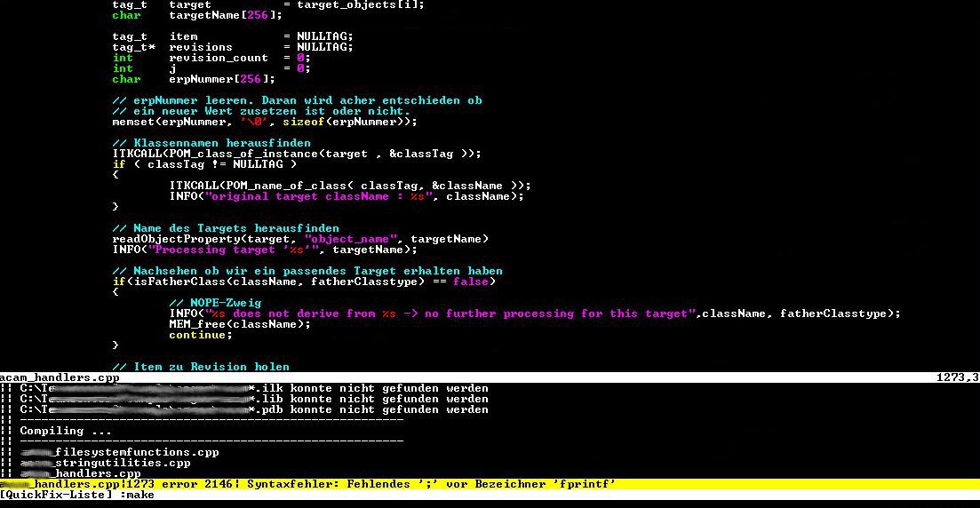Click the MEM_free(className); line
This screenshot has height=508, width=980.
point(239,324)
